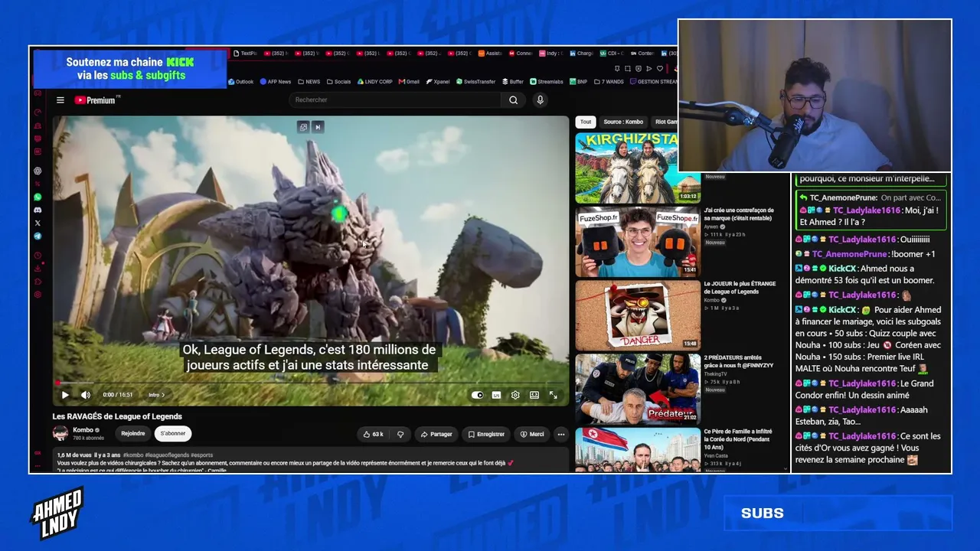Open the DANGER League of Legends thumbnail
The height and width of the screenshot is (551, 980).
(x=638, y=315)
